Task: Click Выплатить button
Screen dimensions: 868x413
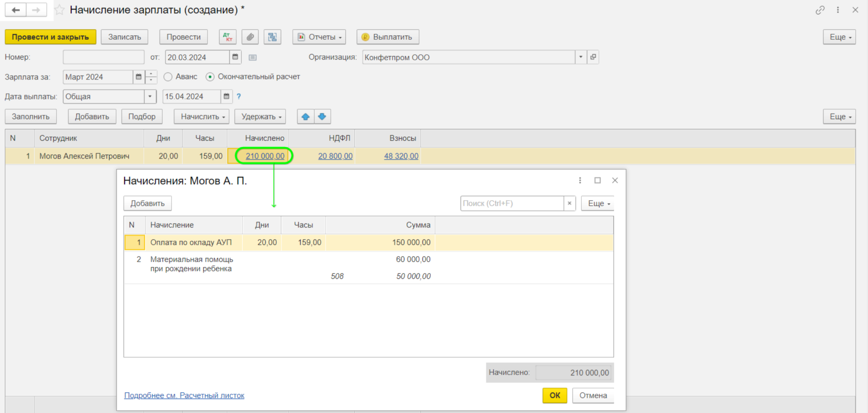Action: [388, 37]
